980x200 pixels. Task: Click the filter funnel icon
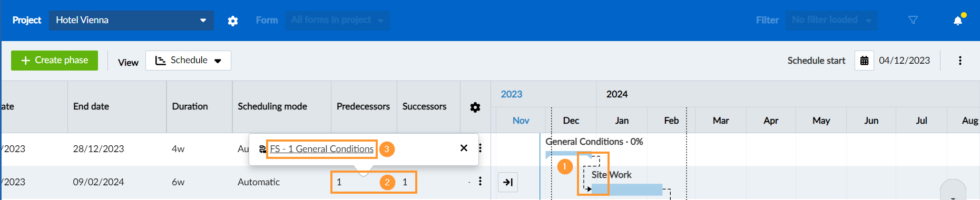coord(913,20)
